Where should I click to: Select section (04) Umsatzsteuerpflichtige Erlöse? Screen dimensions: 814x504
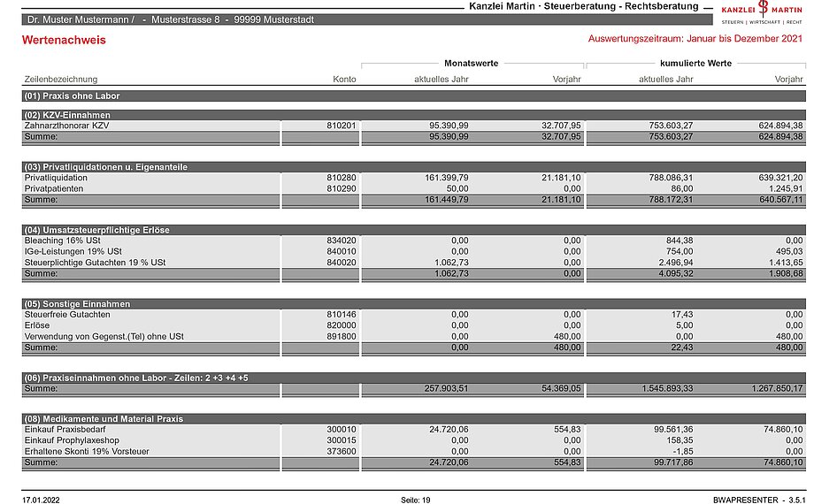coord(414,230)
